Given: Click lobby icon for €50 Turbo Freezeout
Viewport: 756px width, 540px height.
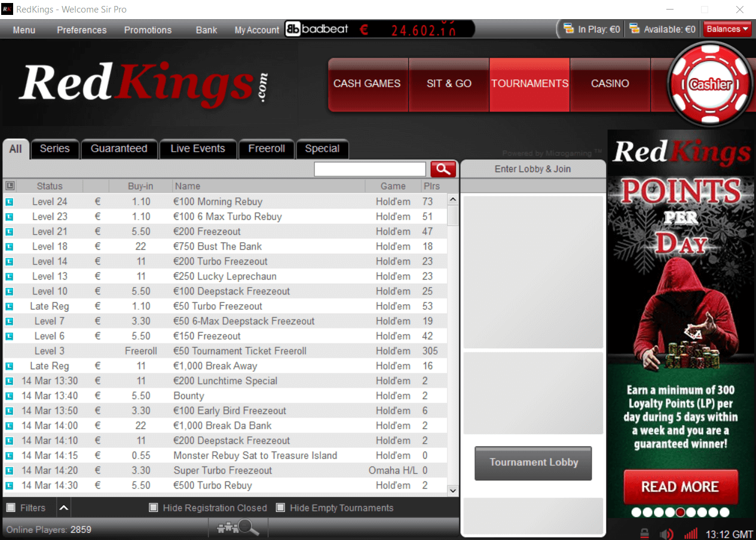Looking at the screenshot, I should (9, 306).
